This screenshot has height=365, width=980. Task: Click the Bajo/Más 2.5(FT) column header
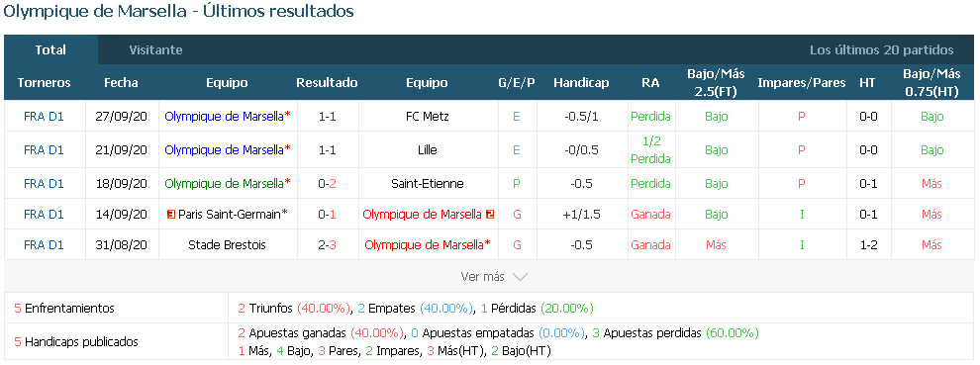(717, 82)
